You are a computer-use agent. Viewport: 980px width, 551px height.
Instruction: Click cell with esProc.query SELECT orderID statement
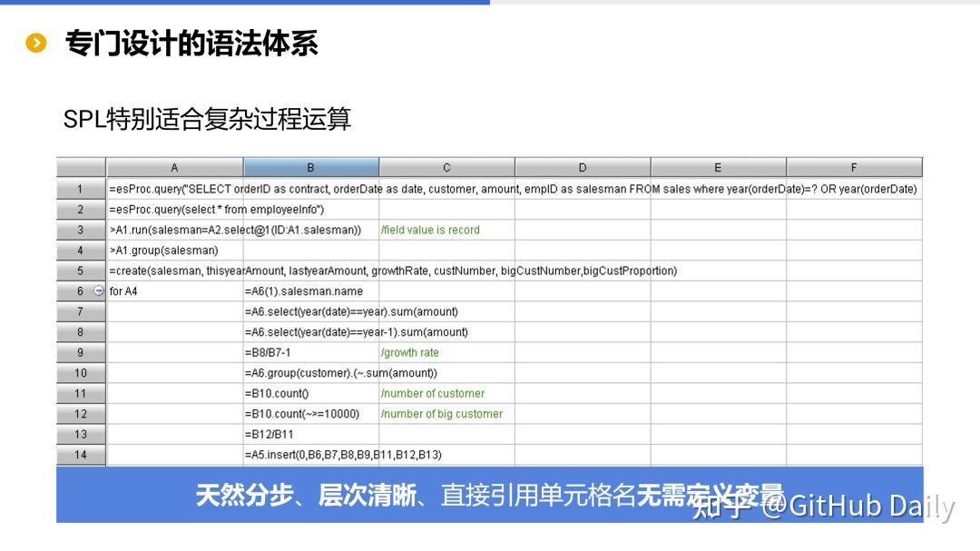[x=513, y=189]
